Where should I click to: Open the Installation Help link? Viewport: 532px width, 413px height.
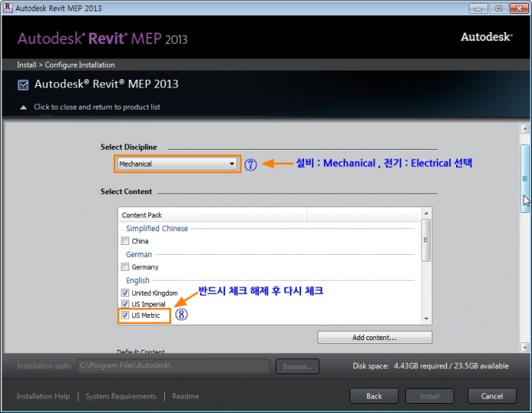43,396
